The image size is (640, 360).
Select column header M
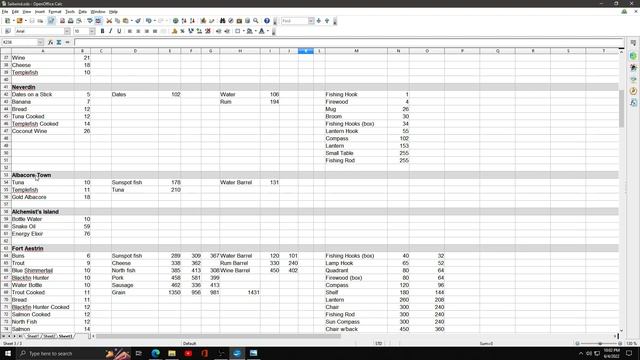[356, 51]
